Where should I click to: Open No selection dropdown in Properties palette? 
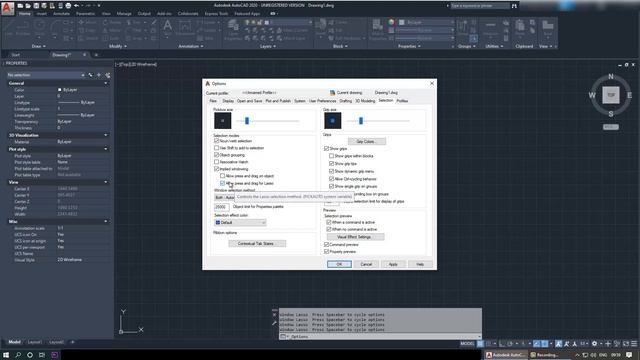[46, 75]
